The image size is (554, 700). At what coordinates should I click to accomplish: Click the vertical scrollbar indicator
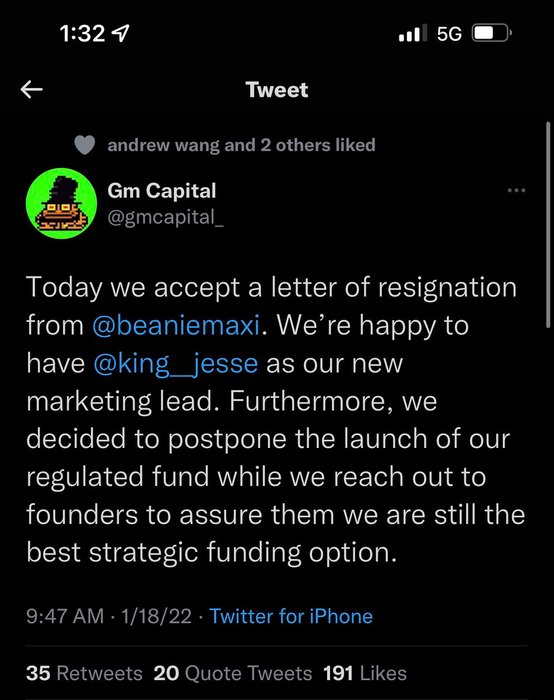pyautogui.click(x=548, y=225)
